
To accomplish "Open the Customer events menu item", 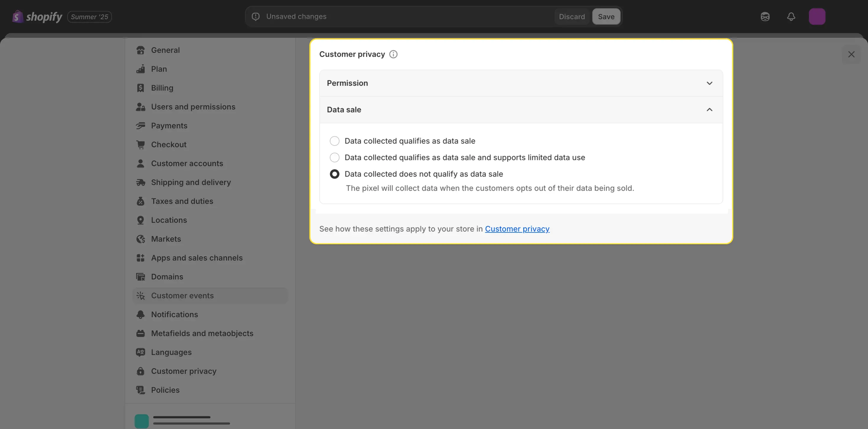I will (210, 295).
